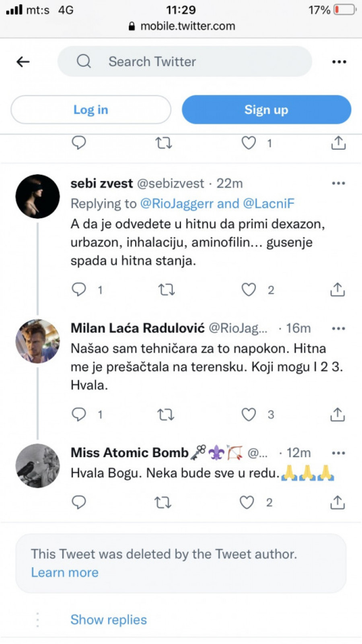The image size is (362, 644).
Task: Open more options beside the search bar
Action: pos(339,62)
